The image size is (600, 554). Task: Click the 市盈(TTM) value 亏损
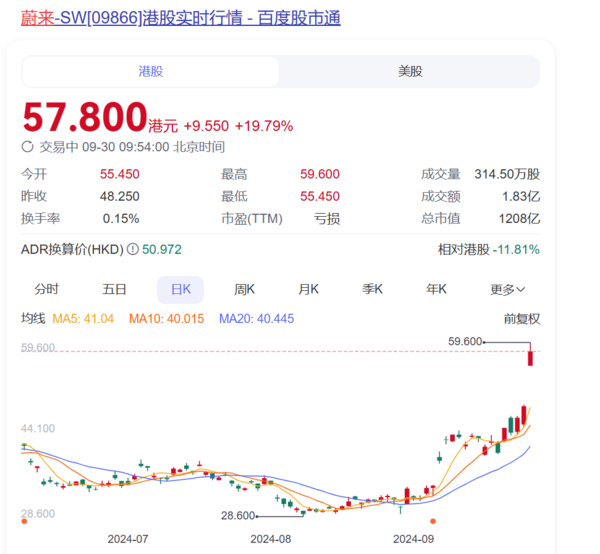pyautogui.click(x=327, y=219)
